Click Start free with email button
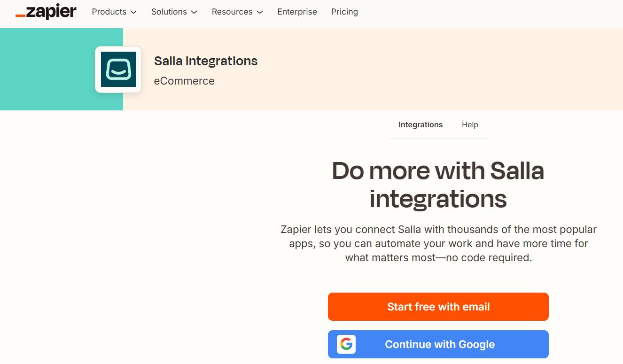Viewport: 623px width, 364px height. pyautogui.click(x=438, y=307)
